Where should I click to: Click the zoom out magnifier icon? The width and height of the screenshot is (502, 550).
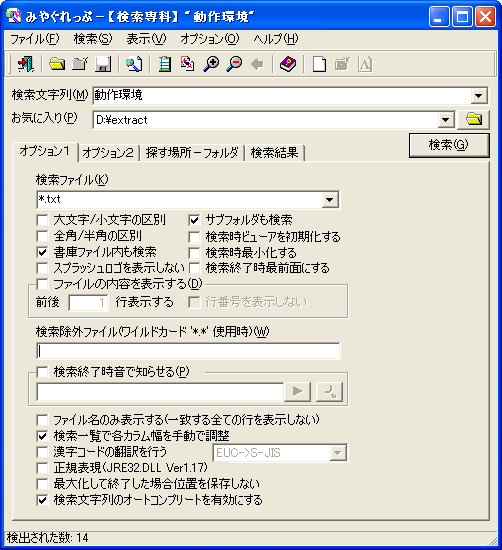coord(234,64)
